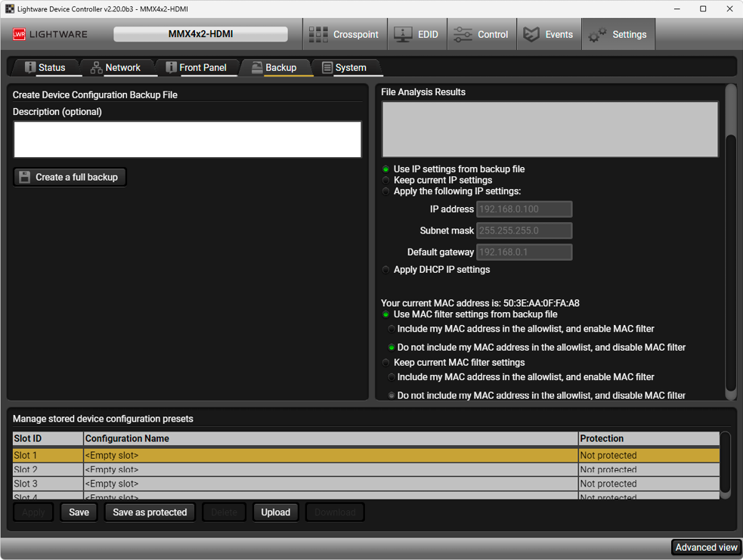Image resolution: width=743 pixels, height=560 pixels.
Task: Click the Events envelope icon
Action: 531,35
